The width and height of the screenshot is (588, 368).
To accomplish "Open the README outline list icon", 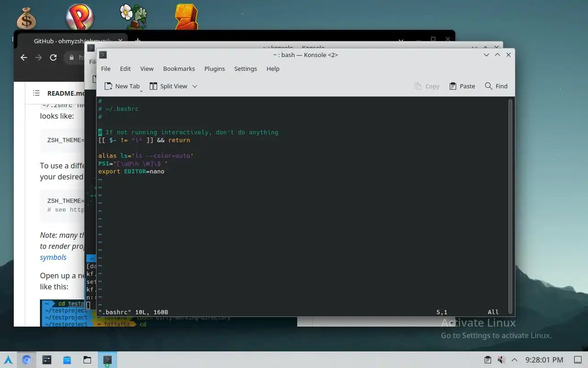I will pos(36,93).
